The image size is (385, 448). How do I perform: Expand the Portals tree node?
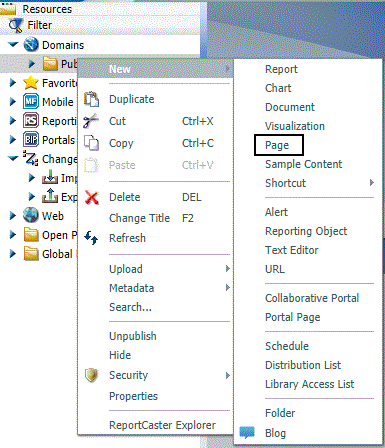13,139
